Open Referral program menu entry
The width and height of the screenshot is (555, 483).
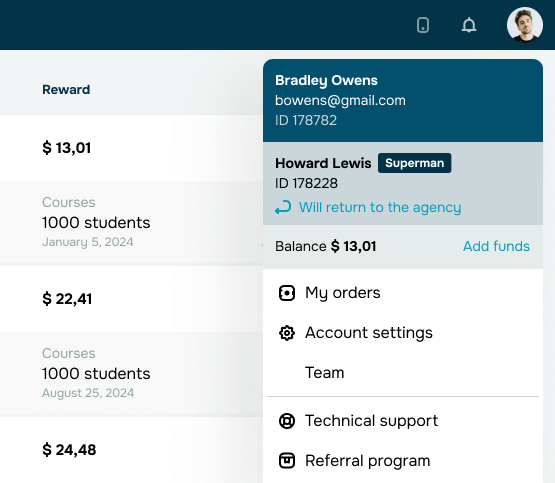(403, 461)
